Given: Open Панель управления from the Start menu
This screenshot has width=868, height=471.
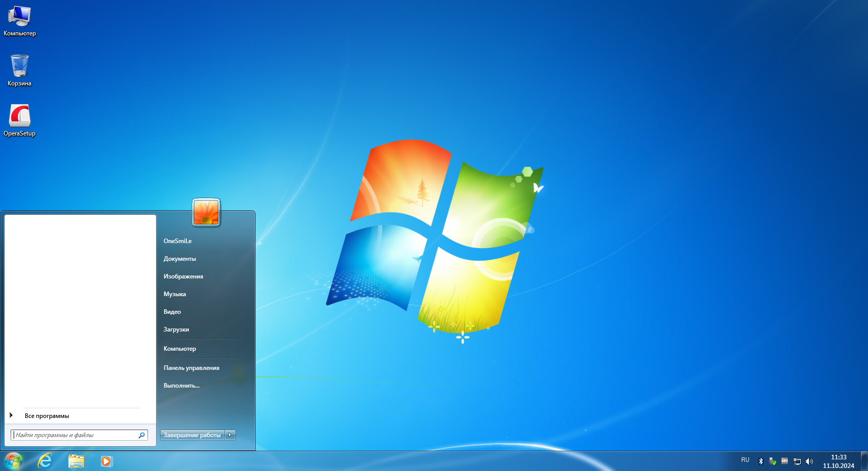Looking at the screenshot, I should click(x=191, y=368).
